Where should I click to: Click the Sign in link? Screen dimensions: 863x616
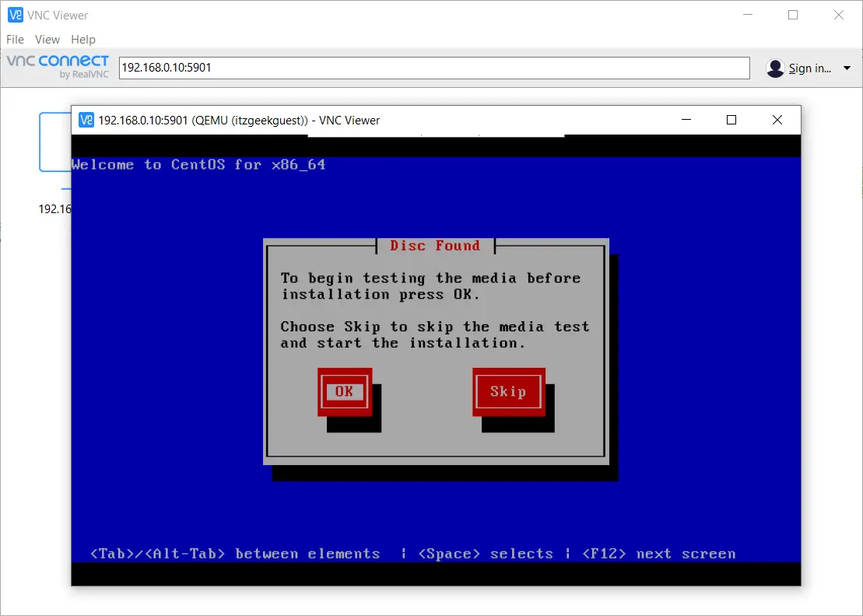tap(809, 68)
